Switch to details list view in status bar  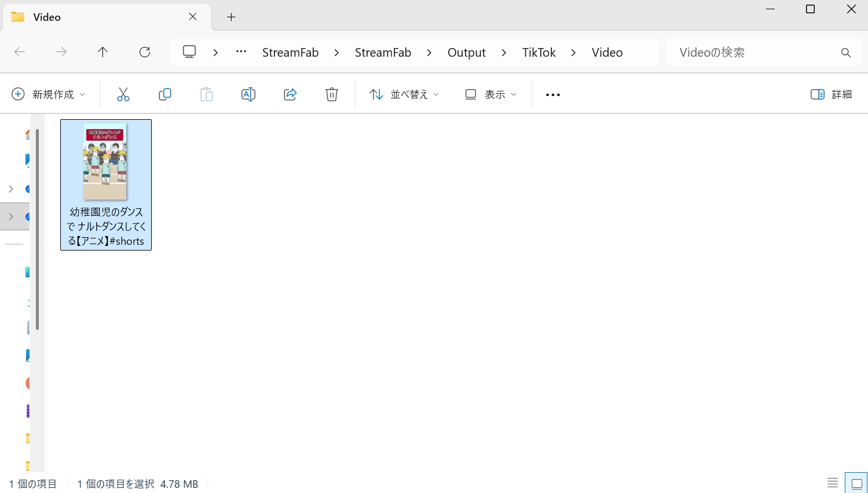[x=833, y=483]
